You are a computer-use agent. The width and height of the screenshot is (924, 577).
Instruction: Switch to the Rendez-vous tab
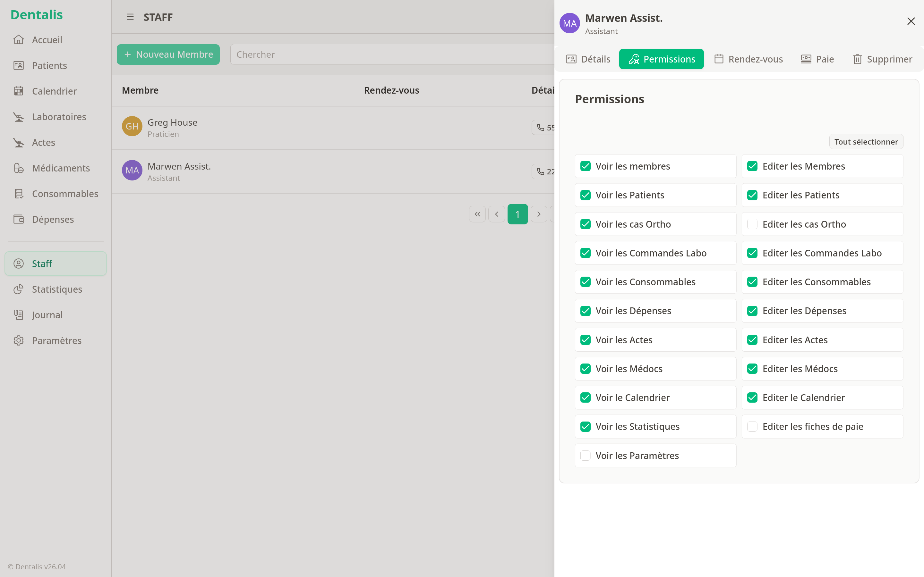[749, 59]
